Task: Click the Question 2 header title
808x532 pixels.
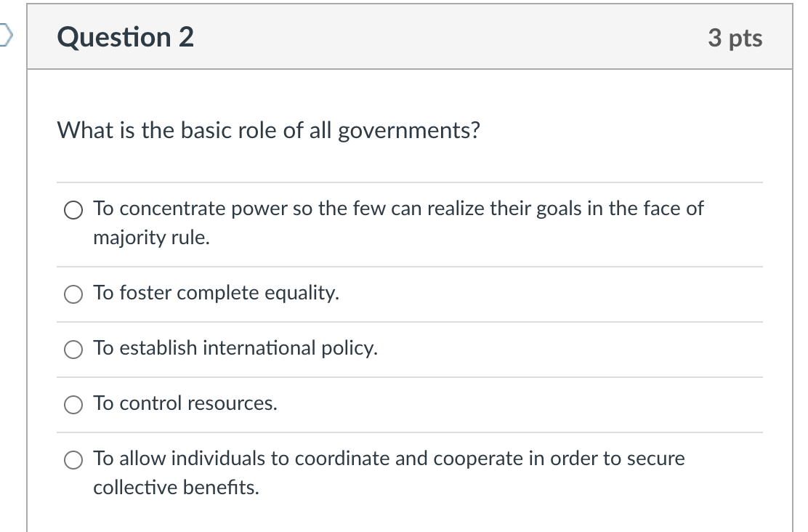Action: pos(125,37)
